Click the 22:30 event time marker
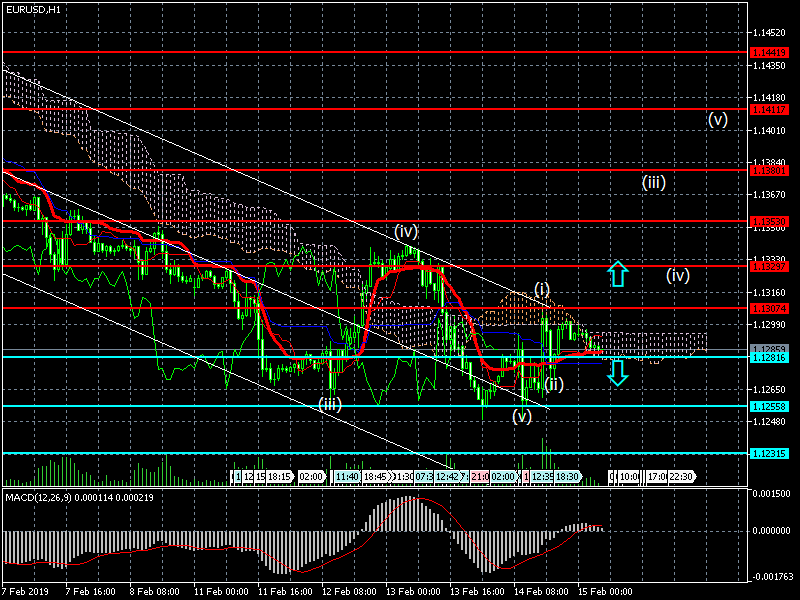 coord(682,477)
